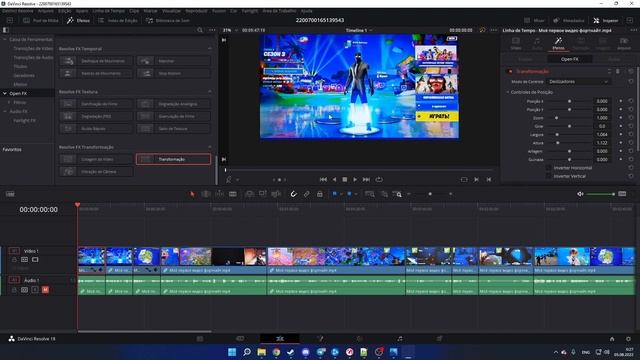Click go to first frame button
Image resolution: width=640 pixels, height=360 pixels.
tap(323, 180)
